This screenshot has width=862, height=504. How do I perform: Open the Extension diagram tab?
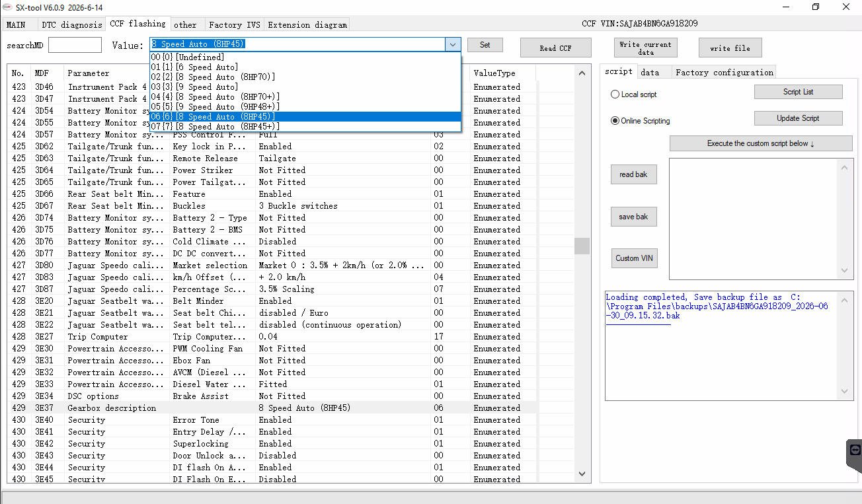307,25
